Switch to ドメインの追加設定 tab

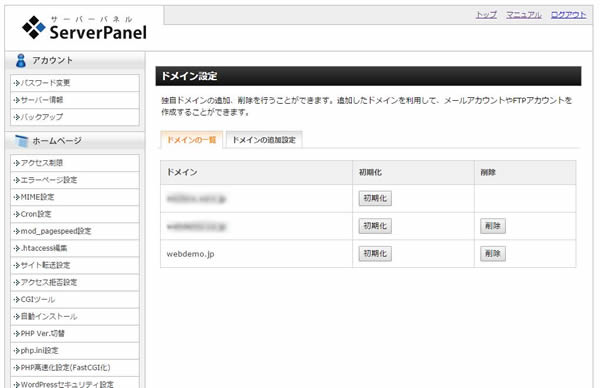(264, 140)
